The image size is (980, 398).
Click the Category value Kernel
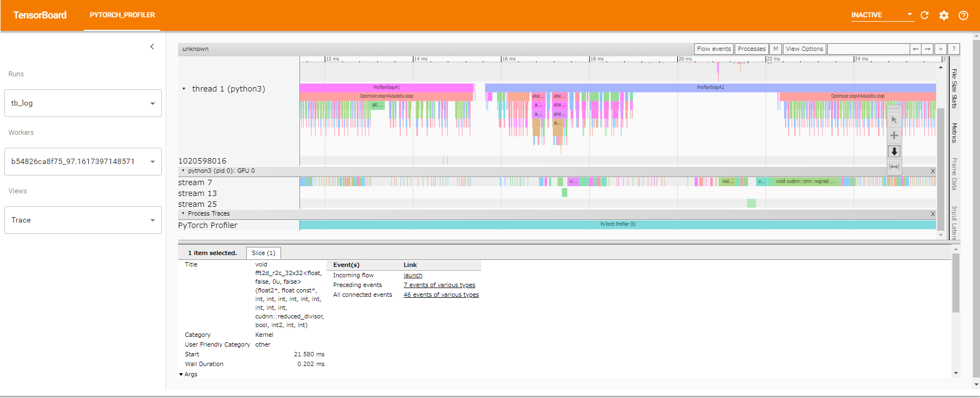(264, 335)
